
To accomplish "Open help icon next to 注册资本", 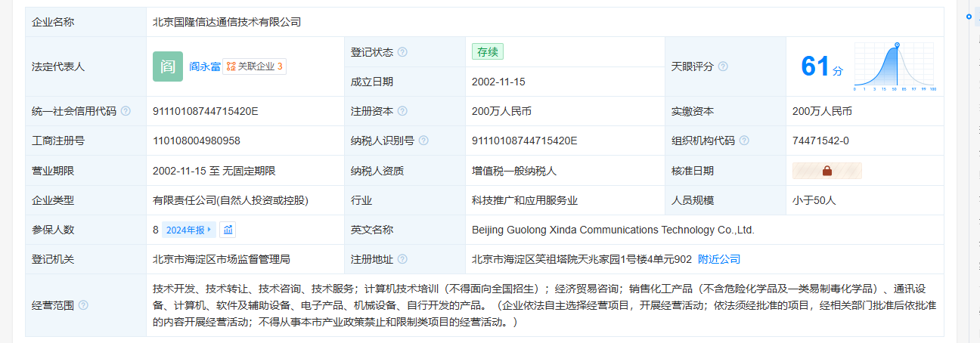I will (x=402, y=111).
